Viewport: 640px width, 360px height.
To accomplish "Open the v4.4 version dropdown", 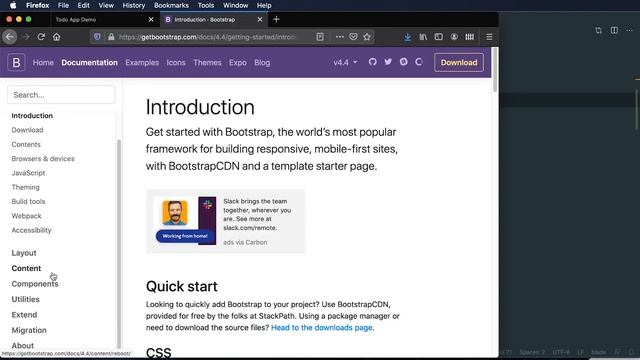I will point(345,62).
